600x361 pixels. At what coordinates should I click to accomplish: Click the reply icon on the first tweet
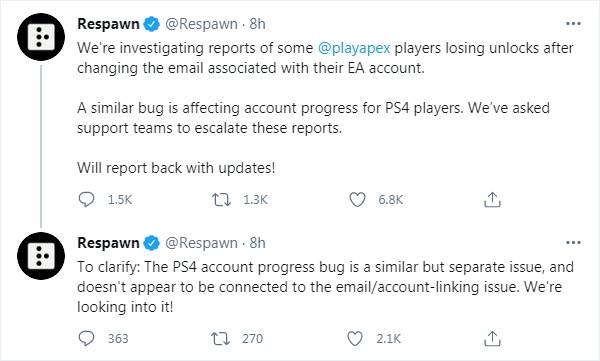pyautogui.click(x=86, y=199)
